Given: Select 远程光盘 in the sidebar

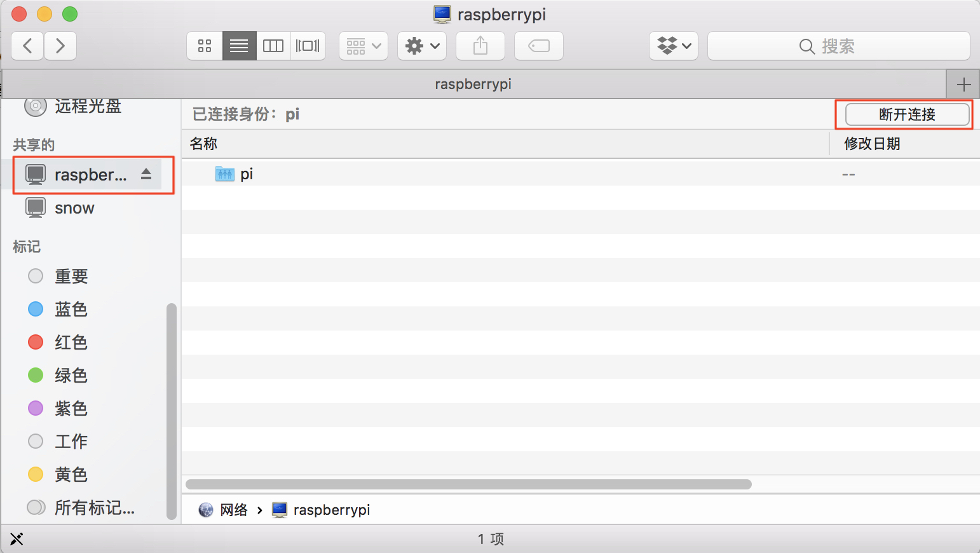Looking at the screenshot, I should click(x=88, y=106).
